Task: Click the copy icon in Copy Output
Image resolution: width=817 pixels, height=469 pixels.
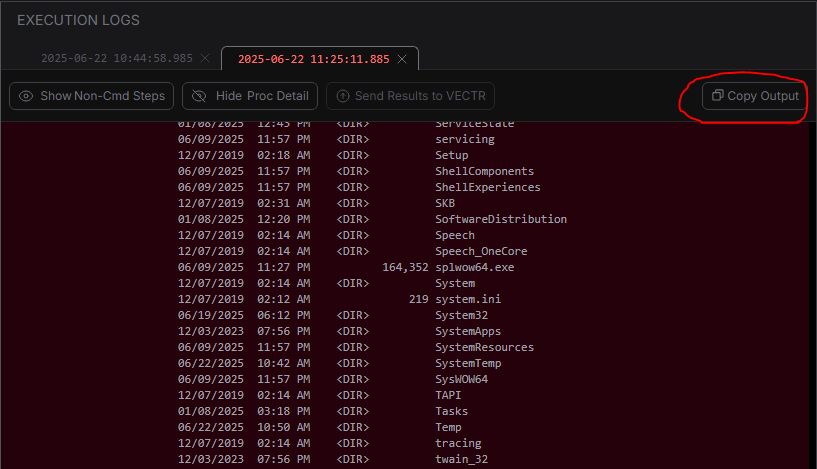Action: pos(717,96)
